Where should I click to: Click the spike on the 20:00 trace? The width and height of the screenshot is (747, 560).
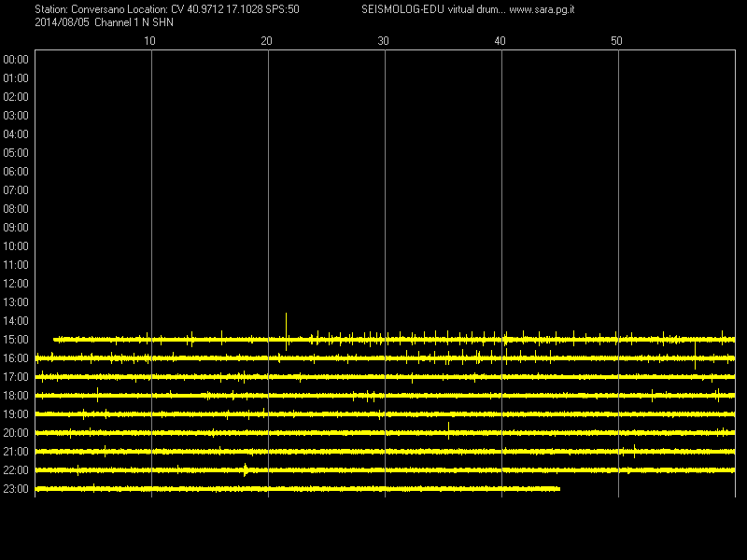tap(448, 430)
